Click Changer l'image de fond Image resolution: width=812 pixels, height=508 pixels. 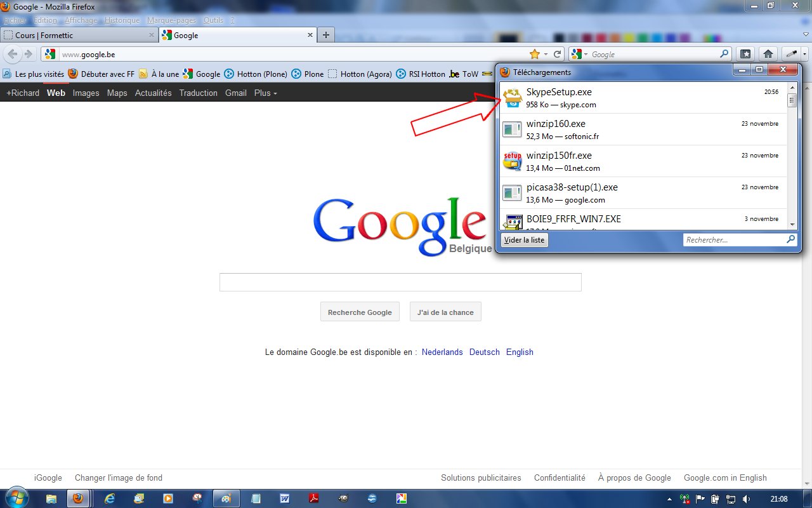119,478
